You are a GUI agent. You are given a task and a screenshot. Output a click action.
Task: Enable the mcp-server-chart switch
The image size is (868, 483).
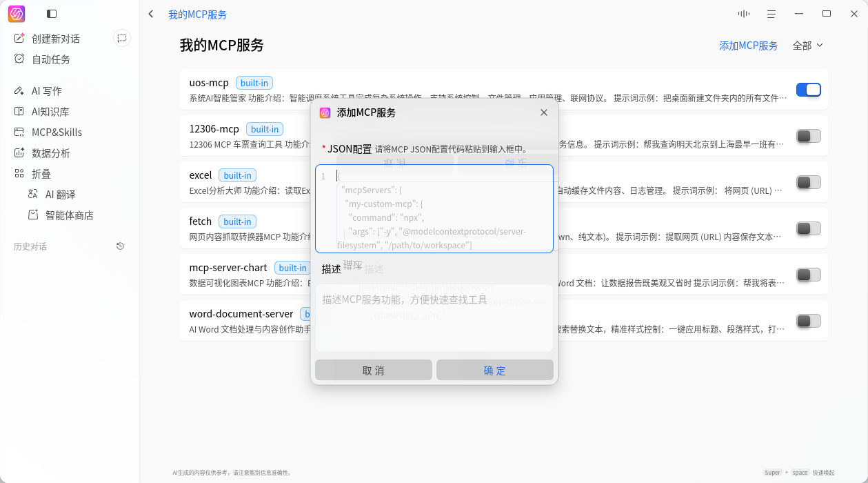[x=809, y=275]
